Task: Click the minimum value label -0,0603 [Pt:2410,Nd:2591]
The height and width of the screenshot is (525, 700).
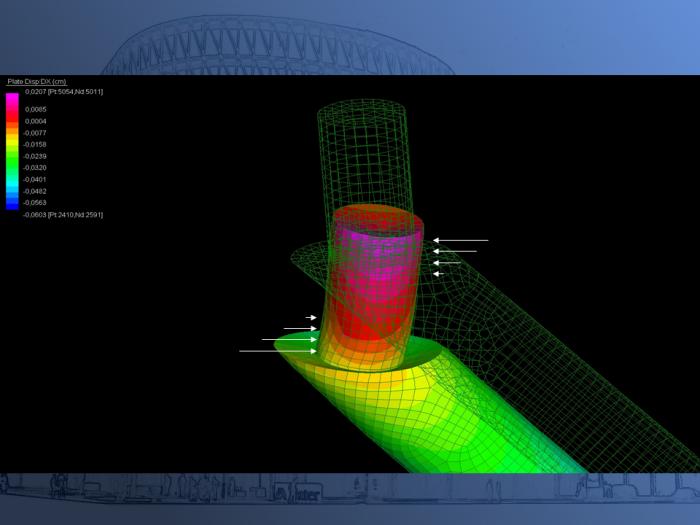Action: tap(64, 214)
